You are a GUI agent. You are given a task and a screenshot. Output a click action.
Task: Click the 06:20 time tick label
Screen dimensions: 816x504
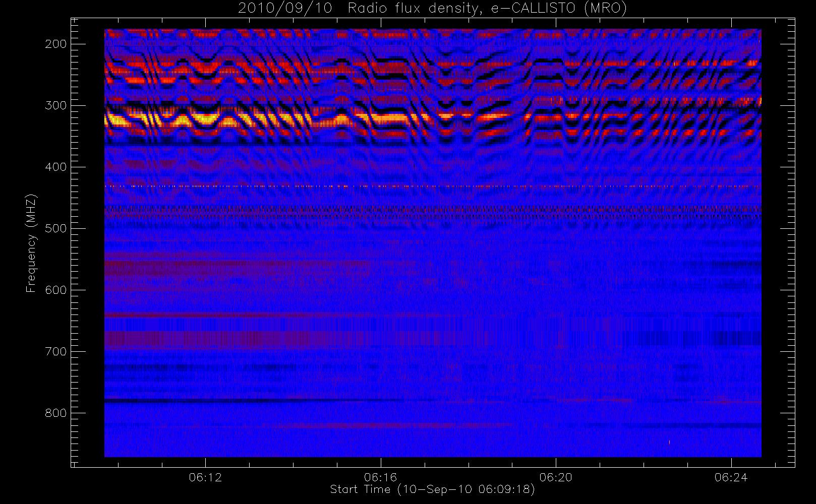(x=556, y=477)
